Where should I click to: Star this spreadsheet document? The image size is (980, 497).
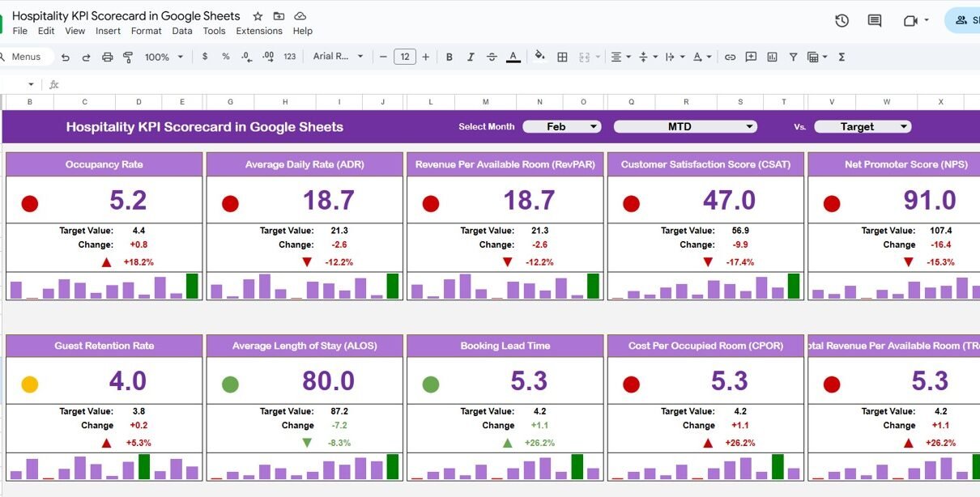258,16
